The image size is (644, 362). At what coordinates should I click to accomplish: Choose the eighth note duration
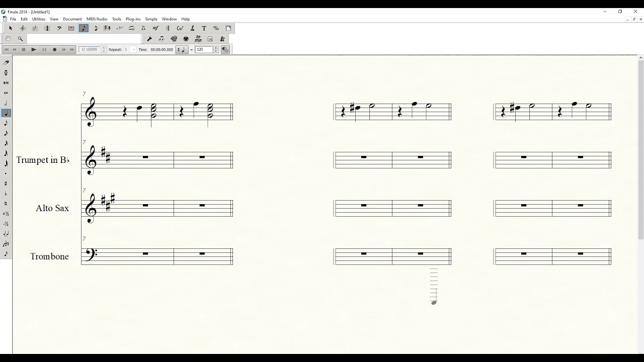pyautogui.click(x=6, y=123)
